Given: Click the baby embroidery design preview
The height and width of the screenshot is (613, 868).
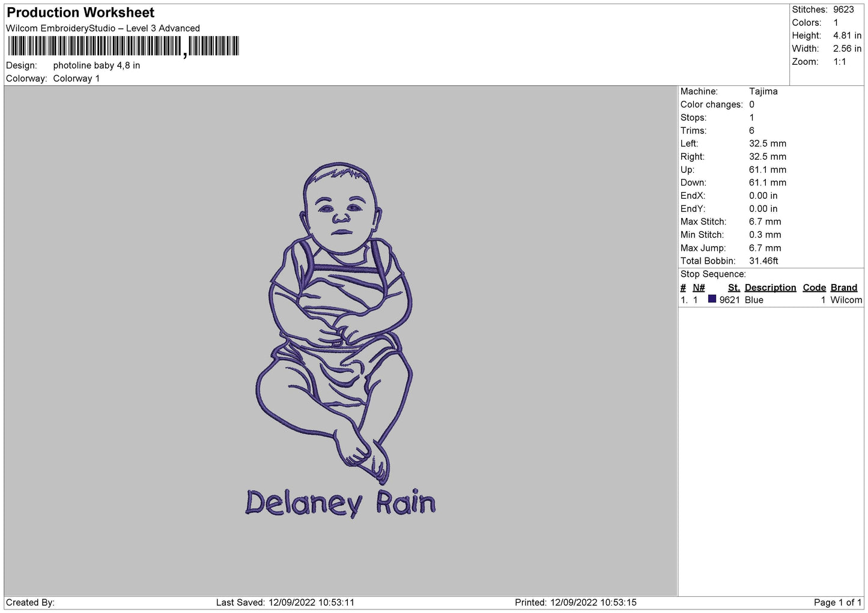Looking at the screenshot, I should pyautogui.click(x=335, y=322).
